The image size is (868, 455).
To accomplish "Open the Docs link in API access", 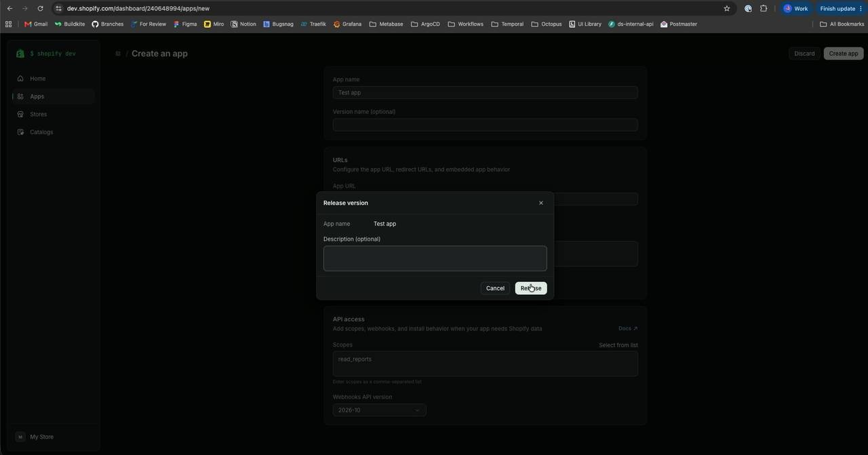I will click(x=628, y=329).
